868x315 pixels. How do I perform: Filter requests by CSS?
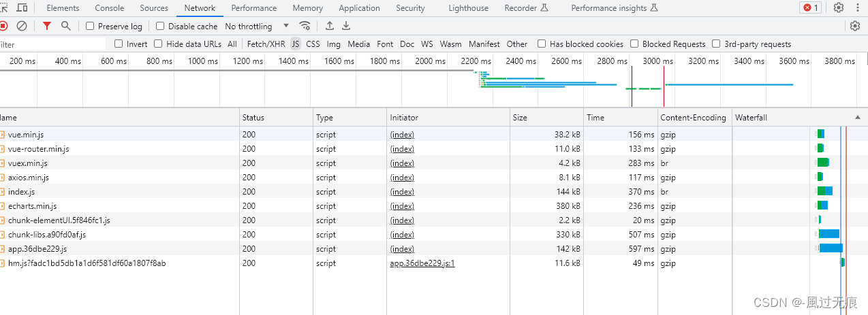313,44
